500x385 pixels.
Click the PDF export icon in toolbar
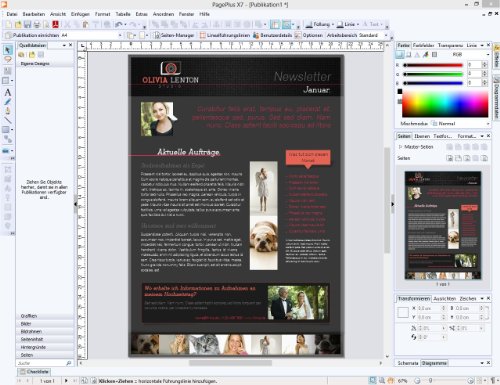tap(55, 24)
